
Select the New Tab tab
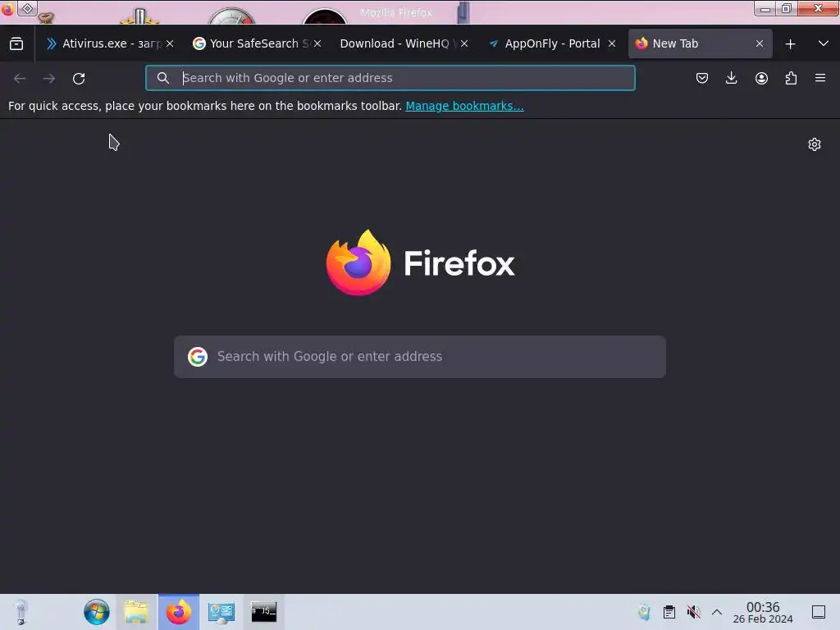pyautogui.click(x=701, y=44)
